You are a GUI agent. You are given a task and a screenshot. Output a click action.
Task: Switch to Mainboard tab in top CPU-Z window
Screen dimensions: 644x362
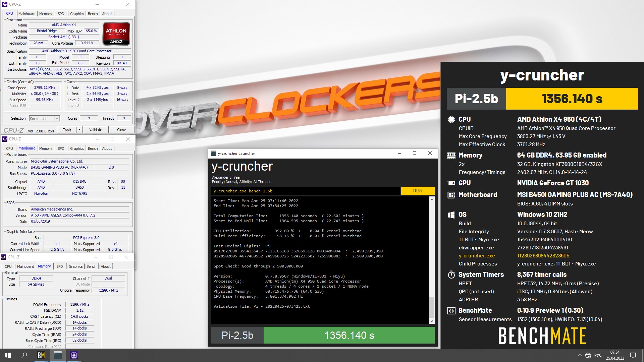click(x=27, y=14)
